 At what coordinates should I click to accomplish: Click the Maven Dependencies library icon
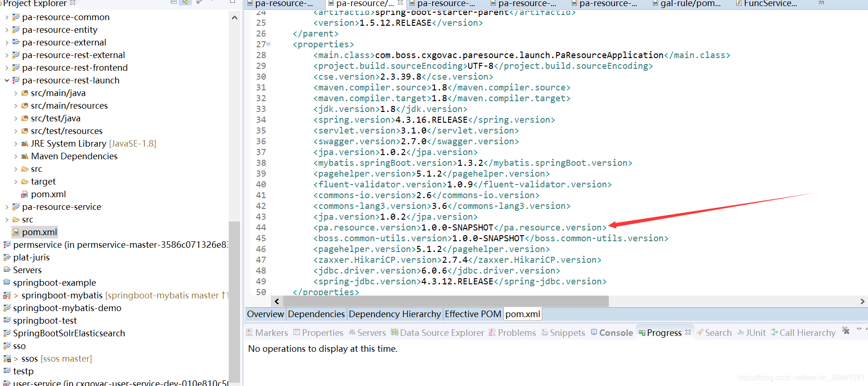point(25,156)
